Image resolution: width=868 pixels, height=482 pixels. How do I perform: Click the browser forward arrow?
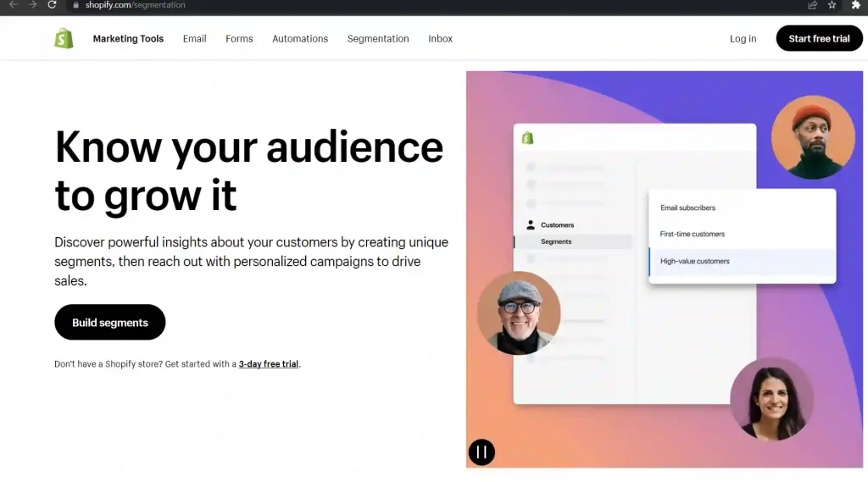point(33,4)
